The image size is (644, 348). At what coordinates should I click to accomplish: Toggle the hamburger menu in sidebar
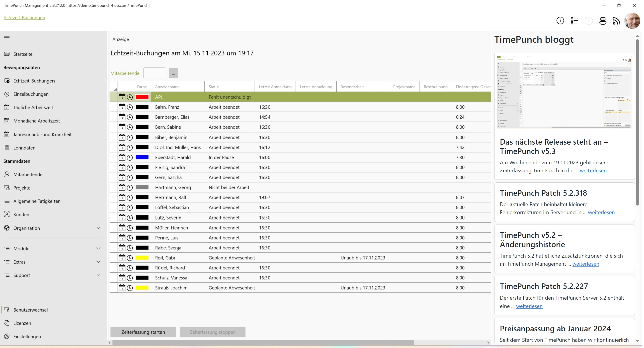[7, 38]
